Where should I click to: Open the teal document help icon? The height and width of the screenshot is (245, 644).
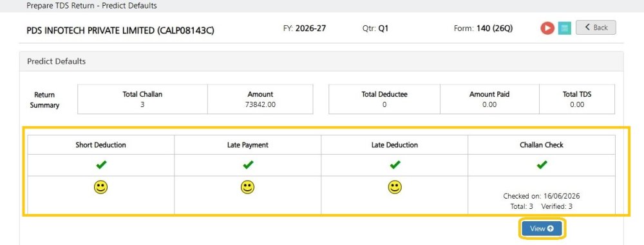[x=565, y=28]
